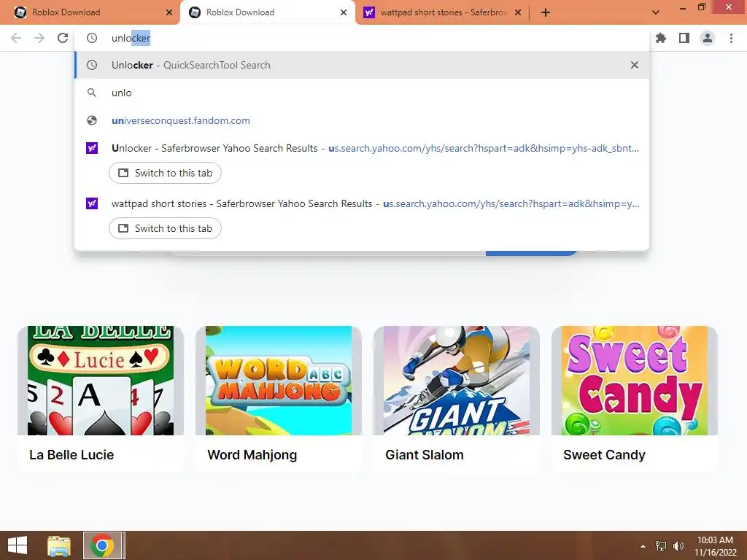The width and height of the screenshot is (747, 560).
Task: Click the Word Mahjong title link
Action: point(252,455)
